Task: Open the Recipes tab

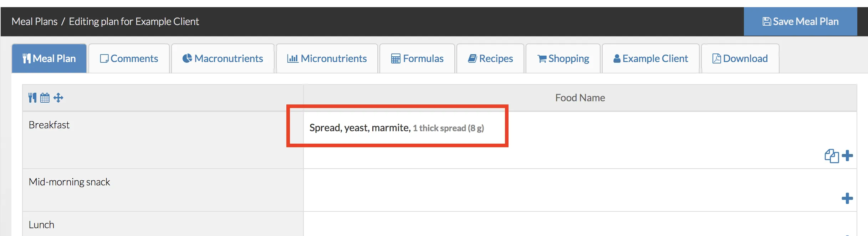Action: pyautogui.click(x=490, y=58)
